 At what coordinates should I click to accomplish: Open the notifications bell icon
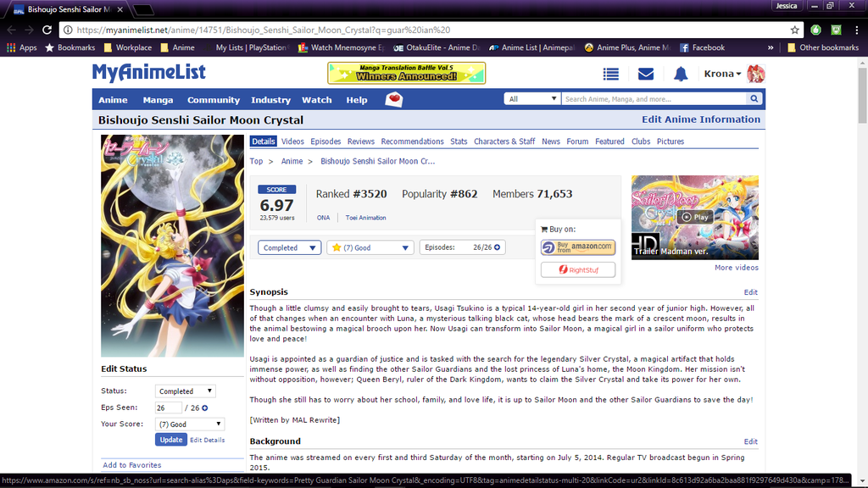click(x=681, y=74)
